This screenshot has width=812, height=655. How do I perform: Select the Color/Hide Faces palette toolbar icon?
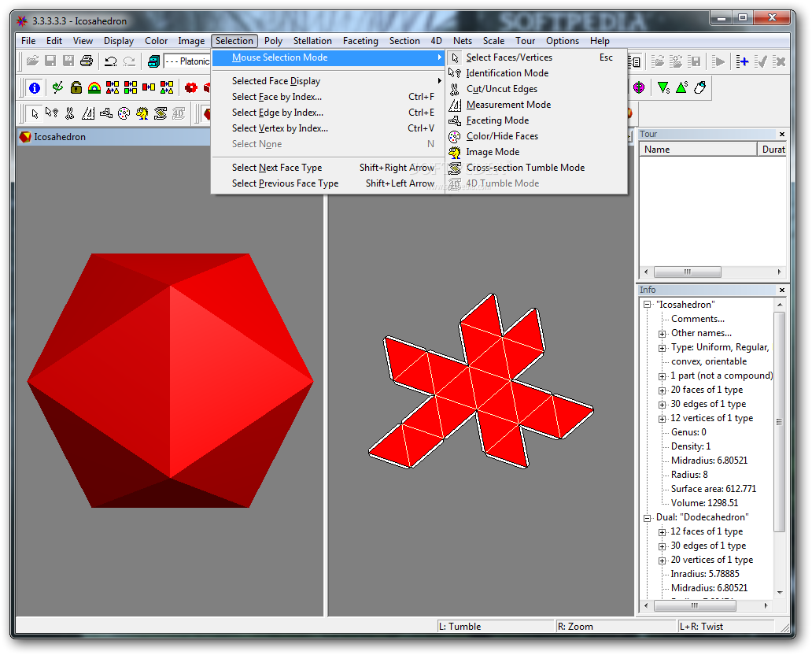[124, 113]
